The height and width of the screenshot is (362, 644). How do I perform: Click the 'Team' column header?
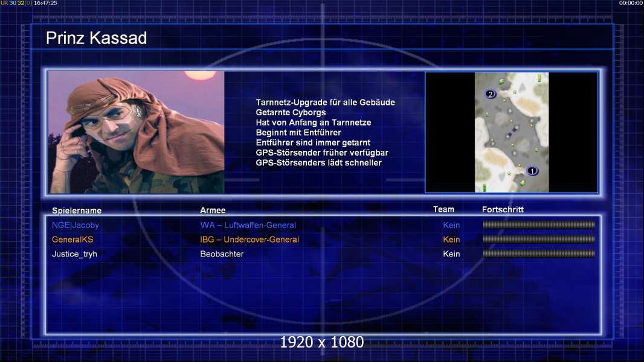(443, 209)
